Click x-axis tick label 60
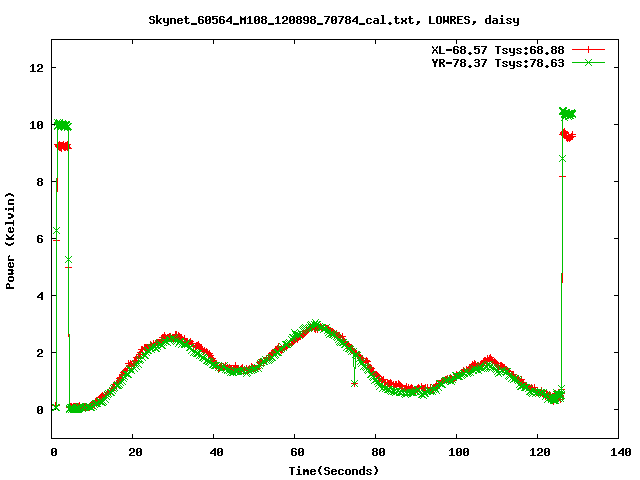640x480 pixels. (x=297, y=452)
